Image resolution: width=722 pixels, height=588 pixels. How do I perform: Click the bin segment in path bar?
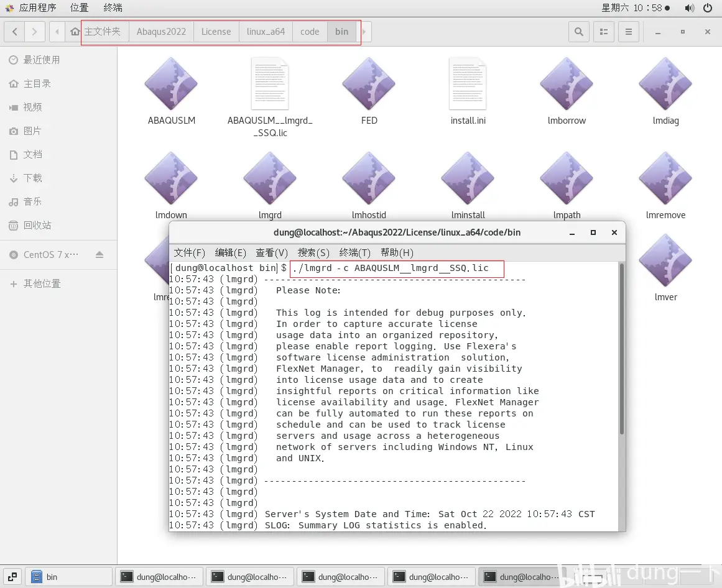(341, 32)
